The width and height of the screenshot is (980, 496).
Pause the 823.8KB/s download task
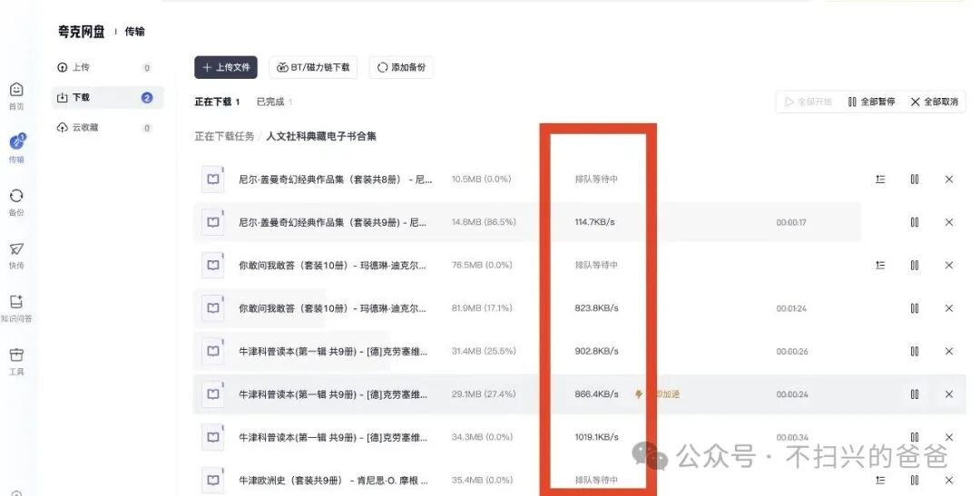coord(915,308)
